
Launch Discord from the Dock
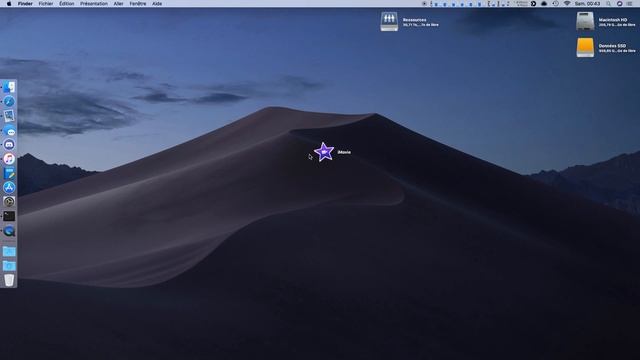click(9, 144)
